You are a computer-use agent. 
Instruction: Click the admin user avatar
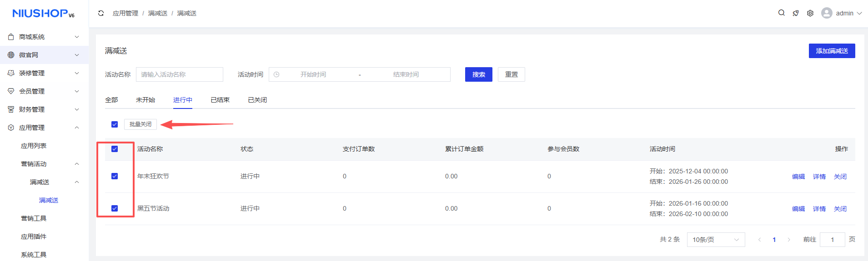pos(827,13)
